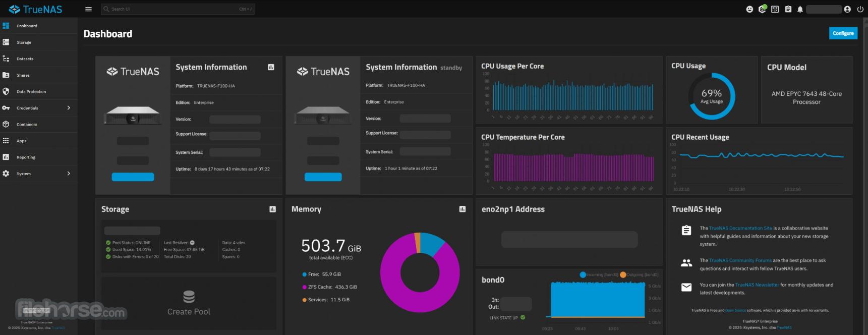Click the Storage drive icon in sidebar
The image size is (868, 335).
pyautogui.click(x=6, y=42)
